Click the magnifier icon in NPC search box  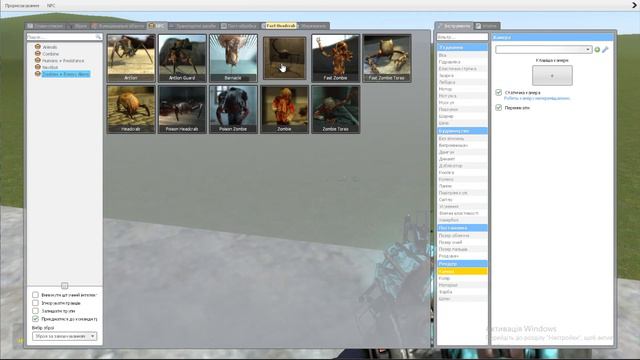(x=98, y=37)
